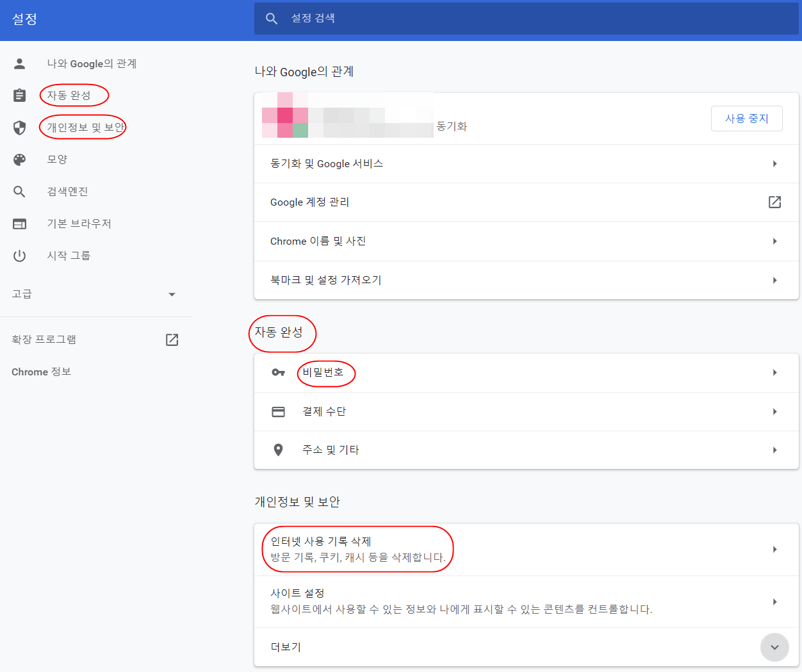The width and height of the screenshot is (802, 672).
Task: Click the location pin icon for 주소 및 기타
Action: tap(278, 450)
